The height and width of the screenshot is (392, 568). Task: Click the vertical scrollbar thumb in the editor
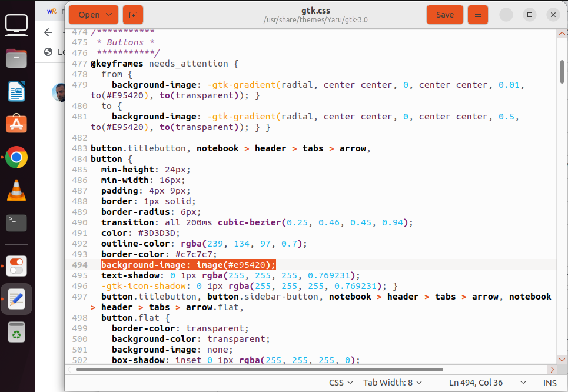(562, 71)
